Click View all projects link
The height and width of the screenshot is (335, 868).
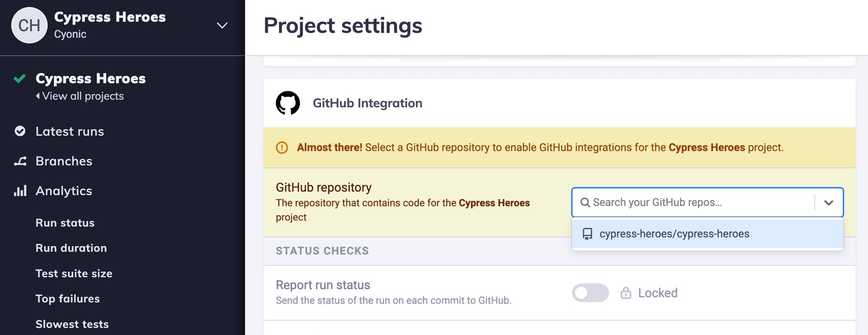[82, 96]
